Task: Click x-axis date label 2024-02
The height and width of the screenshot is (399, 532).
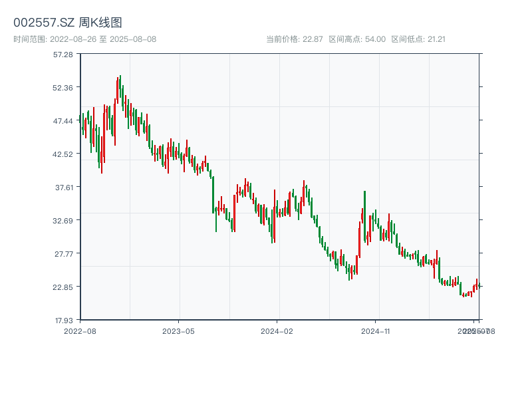Action: pos(277,331)
